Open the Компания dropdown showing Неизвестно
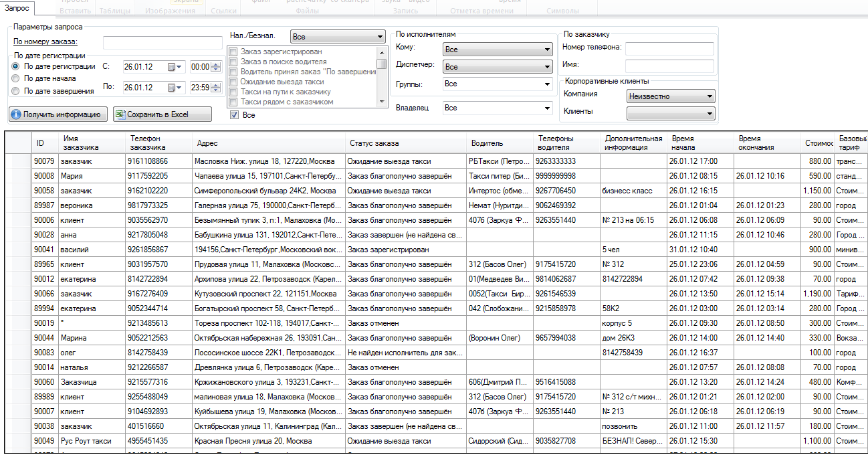Viewport: 868px width, 455px height. click(x=671, y=96)
